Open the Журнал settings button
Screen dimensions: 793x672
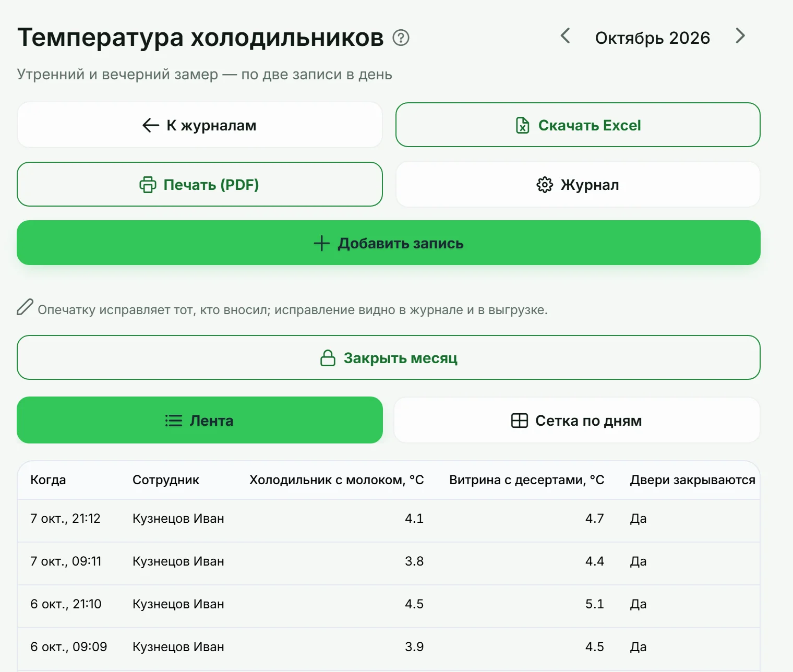[578, 185]
